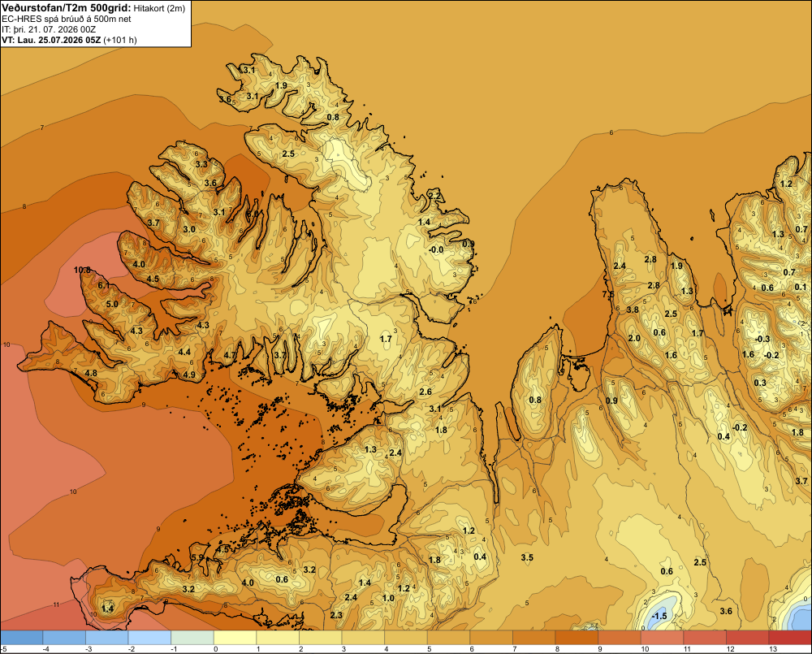The width and height of the screenshot is (812, 654).
Task: Click the 4.9 temperature label on the coast
Action: coord(189,375)
